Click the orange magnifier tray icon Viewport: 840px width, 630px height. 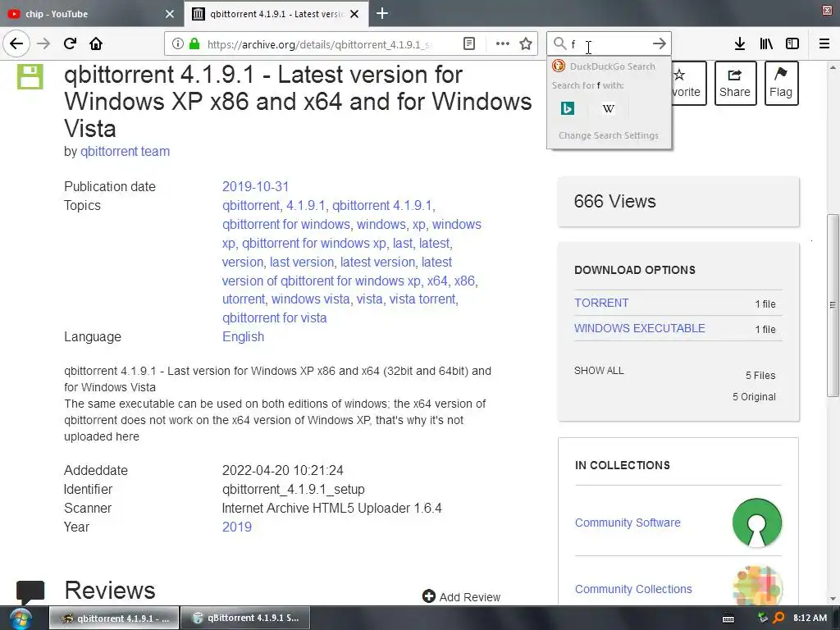pyautogui.click(x=779, y=619)
